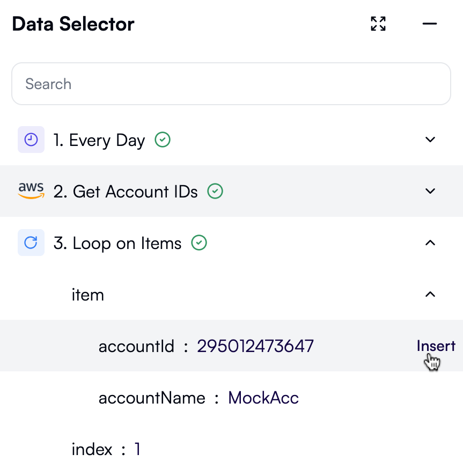The image size is (463, 476).
Task: Expand the Get Account IDs step
Action: [x=430, y=191]
